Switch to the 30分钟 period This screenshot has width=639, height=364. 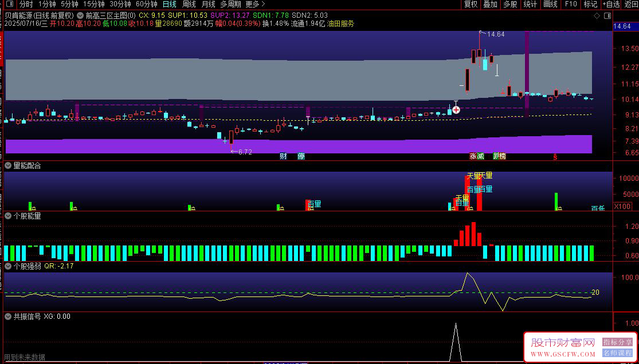click(120, 5)
